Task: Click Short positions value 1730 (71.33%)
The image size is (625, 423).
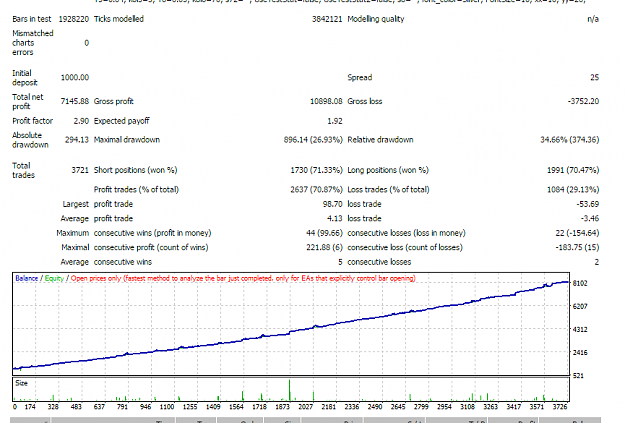Action: click(x=316, y=170)
